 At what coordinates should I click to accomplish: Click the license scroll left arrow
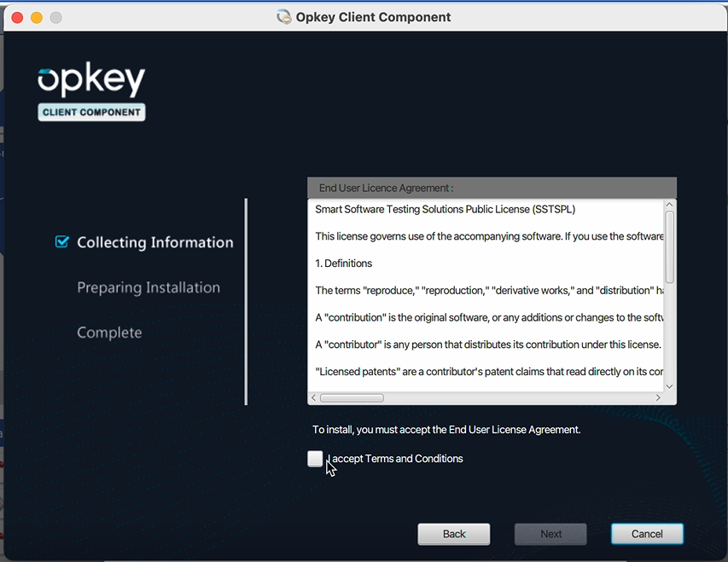pos(313,397)
